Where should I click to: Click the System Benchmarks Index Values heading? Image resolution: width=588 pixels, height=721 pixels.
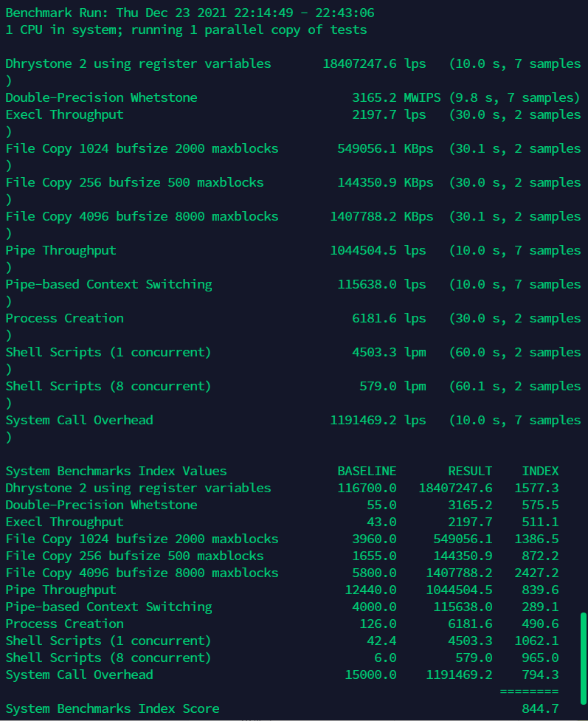(x=116, y=472)
